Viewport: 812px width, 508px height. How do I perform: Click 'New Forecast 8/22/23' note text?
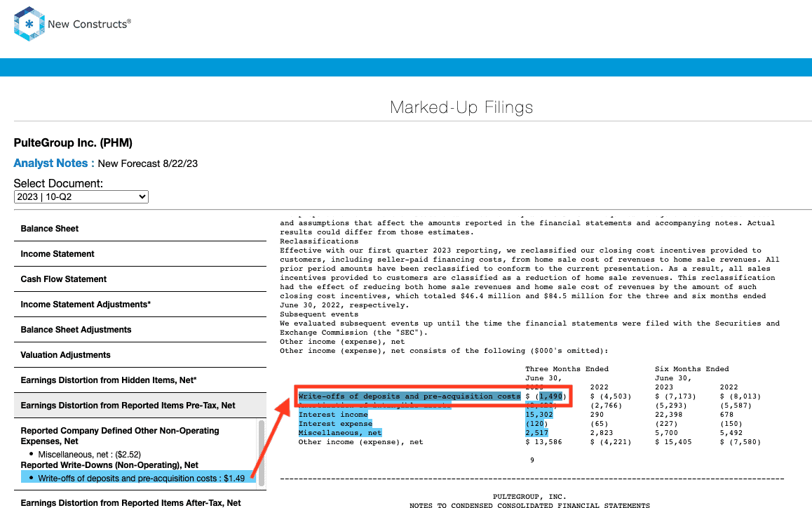(x=147, y=163)
